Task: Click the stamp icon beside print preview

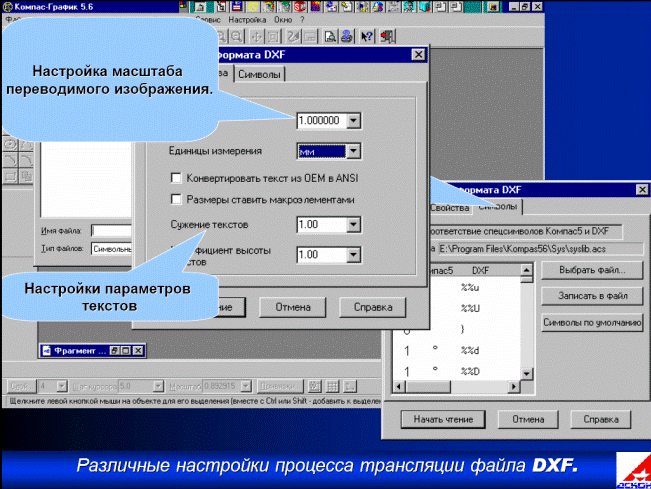Action: point(346,37)
